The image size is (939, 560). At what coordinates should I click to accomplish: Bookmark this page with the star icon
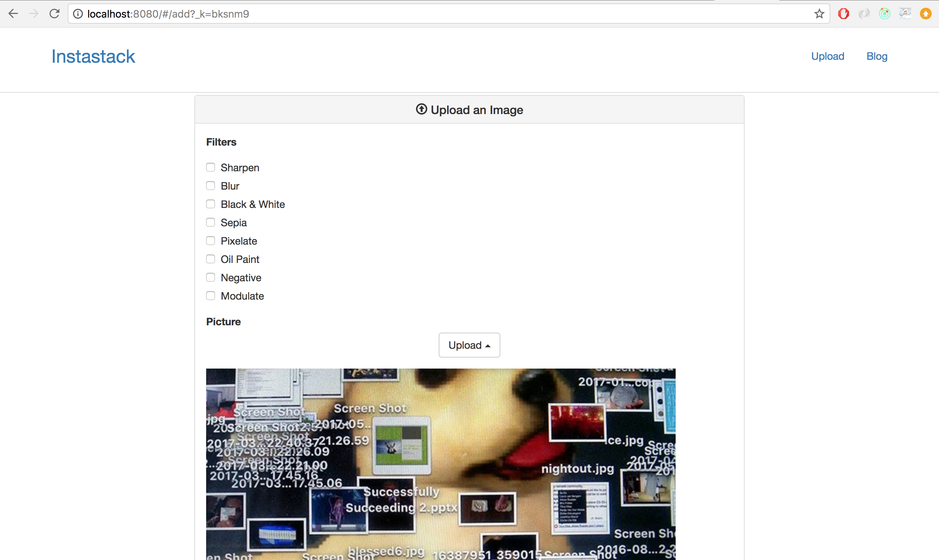click(819, 14)
